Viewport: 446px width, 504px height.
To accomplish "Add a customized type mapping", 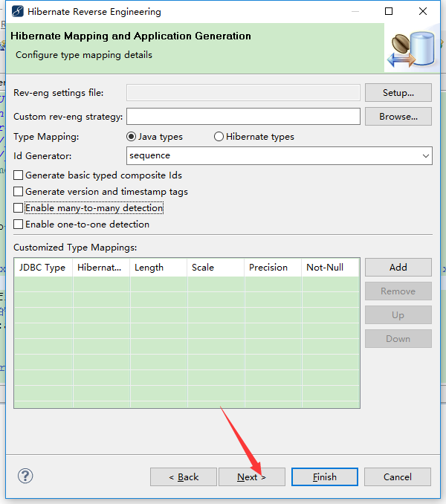I will point(398,267).
